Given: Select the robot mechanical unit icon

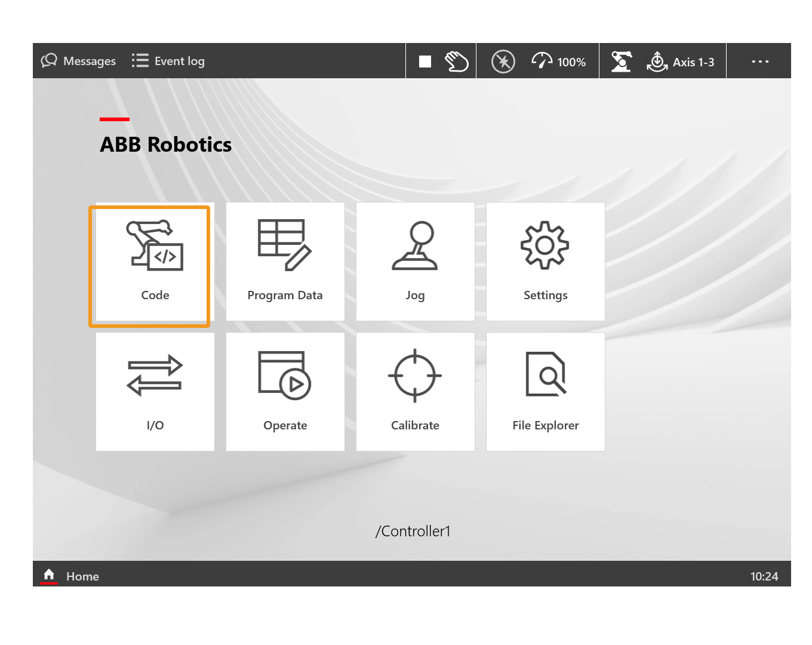Looking at the screenshot, I should (621, 62).
